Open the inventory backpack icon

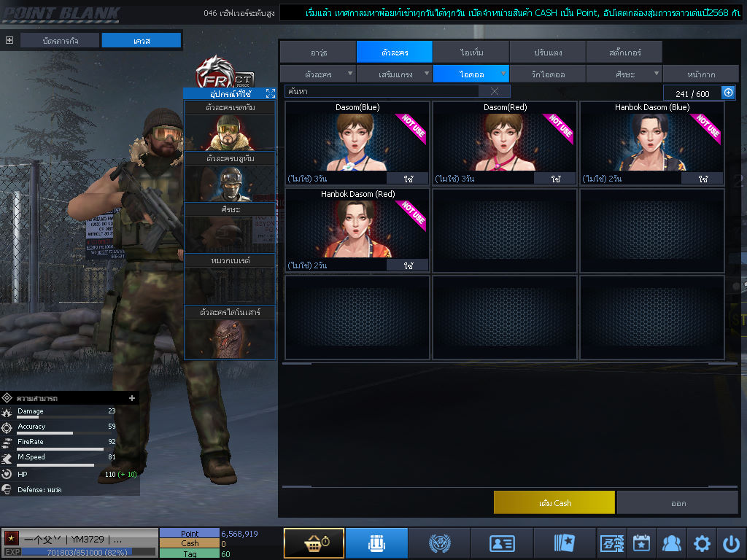tap(376, 543)
